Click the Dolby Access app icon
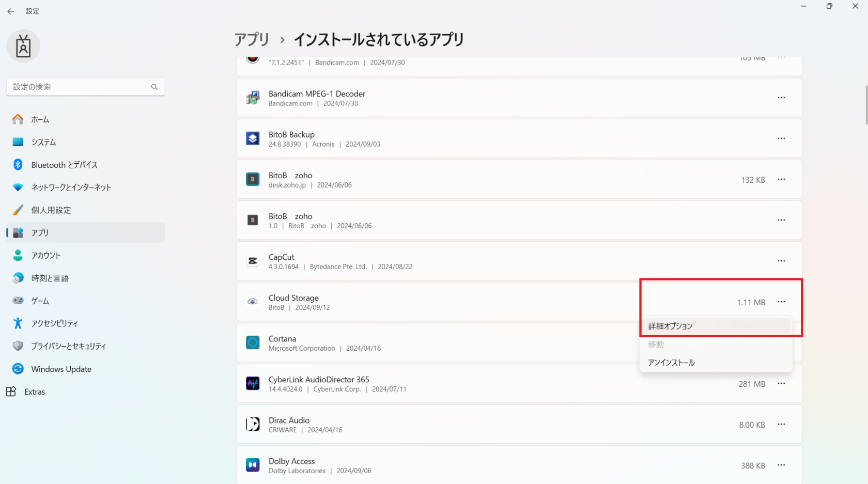868x484 pixels. click(x=253, y=465)
